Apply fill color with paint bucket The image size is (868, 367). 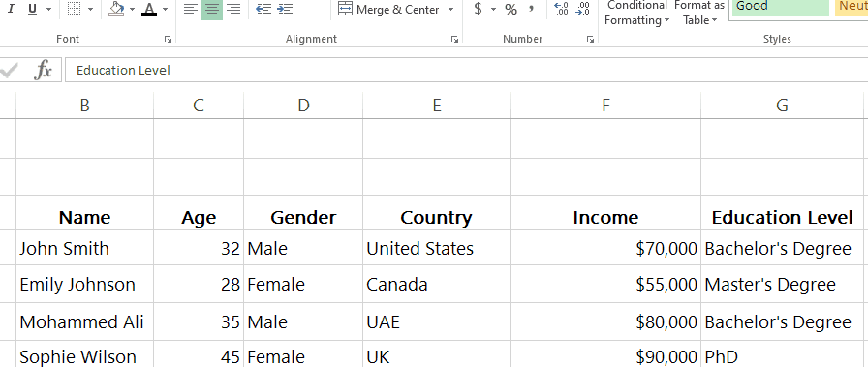tap(115, 9)
